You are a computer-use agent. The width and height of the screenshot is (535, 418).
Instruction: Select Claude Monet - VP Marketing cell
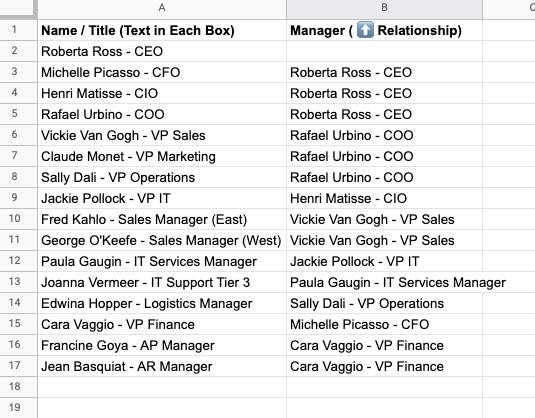(x=162, y=156)
